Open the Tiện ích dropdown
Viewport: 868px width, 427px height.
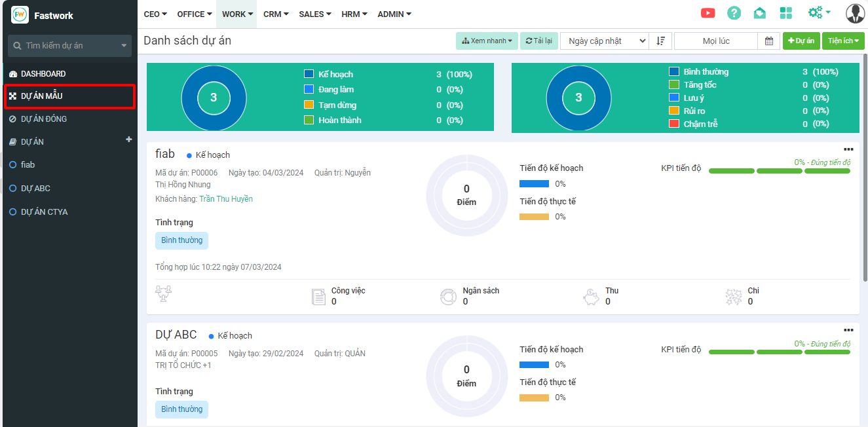843,41
